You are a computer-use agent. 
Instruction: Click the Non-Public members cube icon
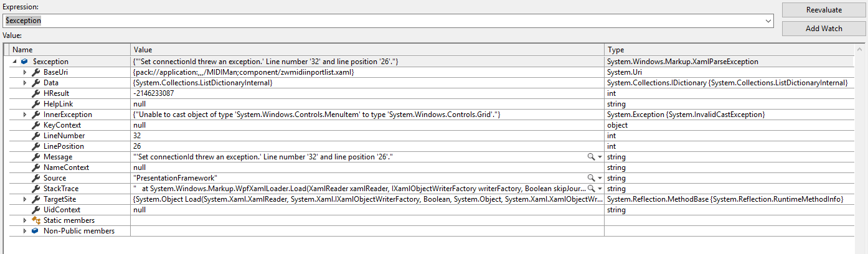(36, 231)
